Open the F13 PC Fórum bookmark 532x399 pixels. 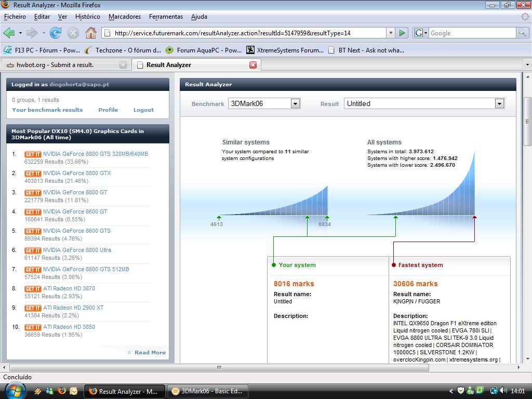(x=42, y=50)
